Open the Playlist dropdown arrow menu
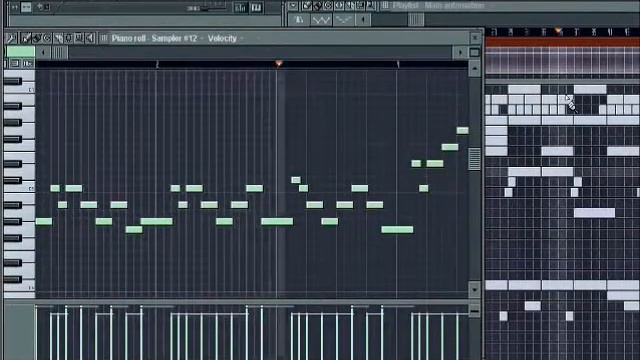The height and width of the screenshot is (360, 640). (x=293, y=6)
